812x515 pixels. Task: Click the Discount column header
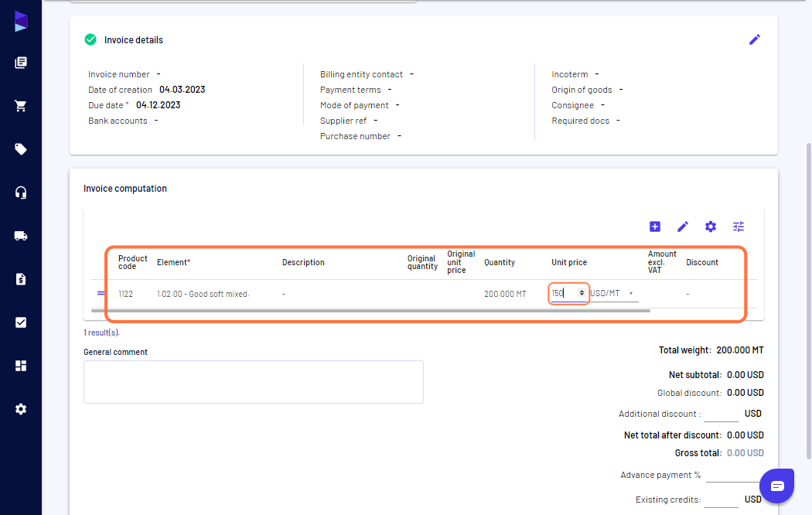(702, 262)
